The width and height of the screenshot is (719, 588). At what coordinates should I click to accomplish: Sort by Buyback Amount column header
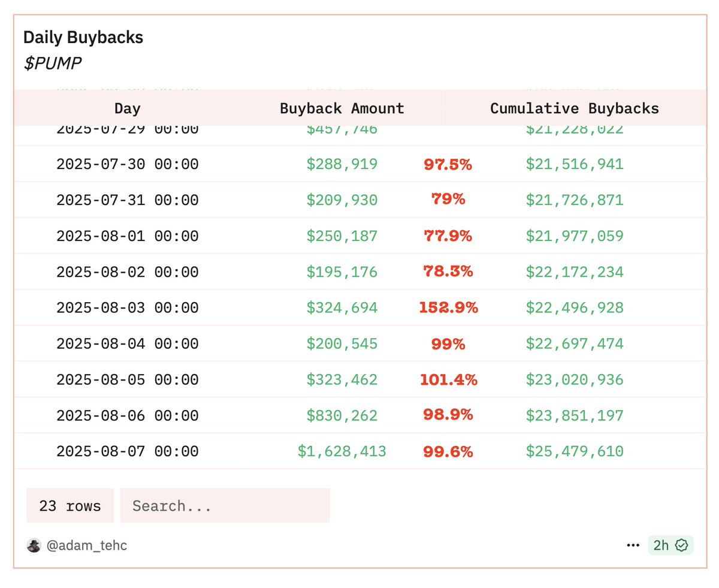pos(342,108)
